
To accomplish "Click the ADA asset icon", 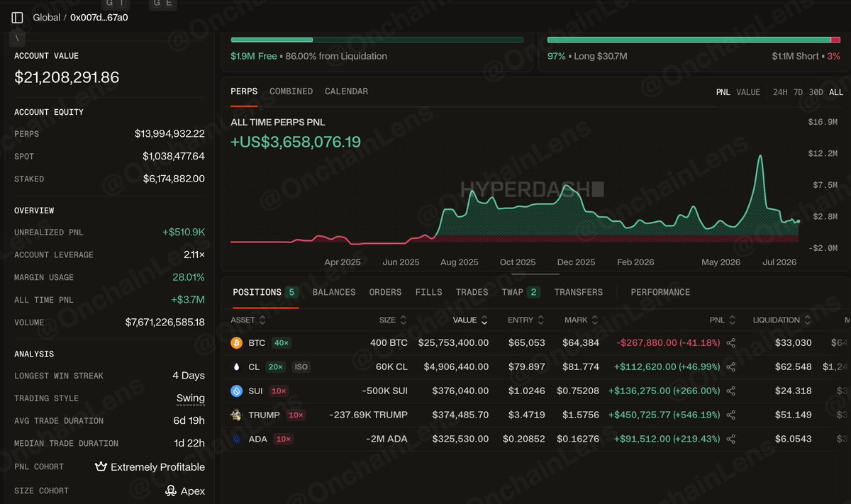I will click(x=237, y=439).
